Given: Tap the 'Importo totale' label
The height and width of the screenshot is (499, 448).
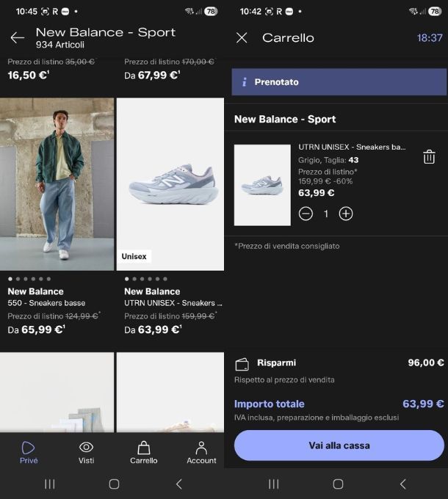Looking at the screenshot, I should point(269,404).
